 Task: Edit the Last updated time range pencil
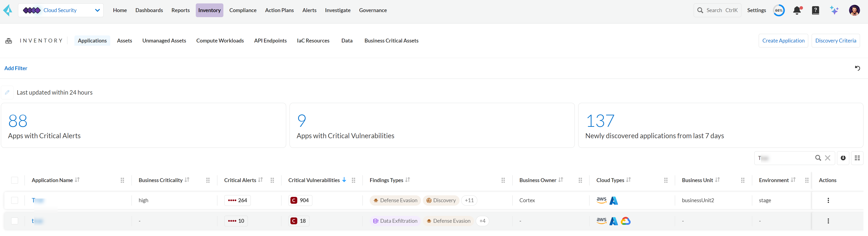click(x=7, y=92)
